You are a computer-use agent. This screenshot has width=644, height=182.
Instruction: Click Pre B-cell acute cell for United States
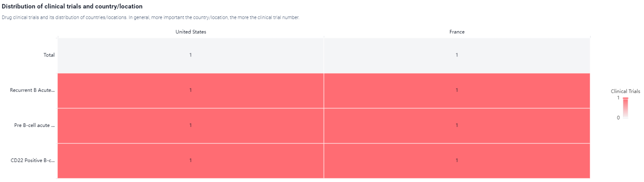190,125
